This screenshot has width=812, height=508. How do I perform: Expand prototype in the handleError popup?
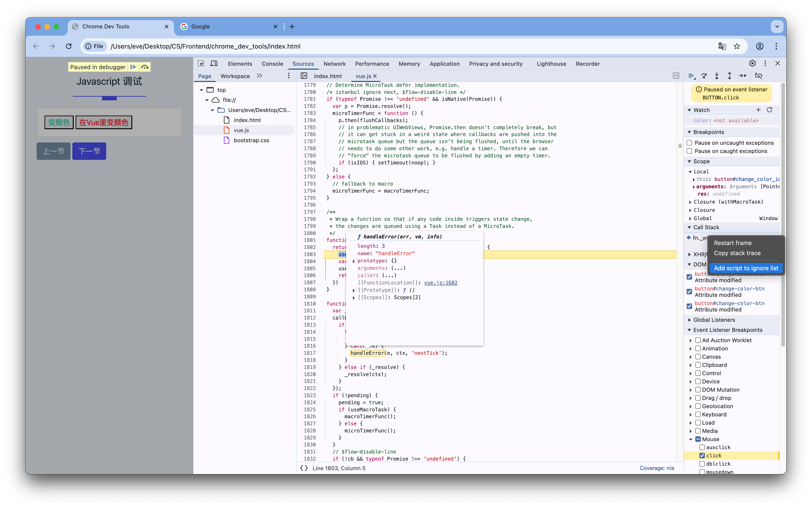(x=354, y=261)
